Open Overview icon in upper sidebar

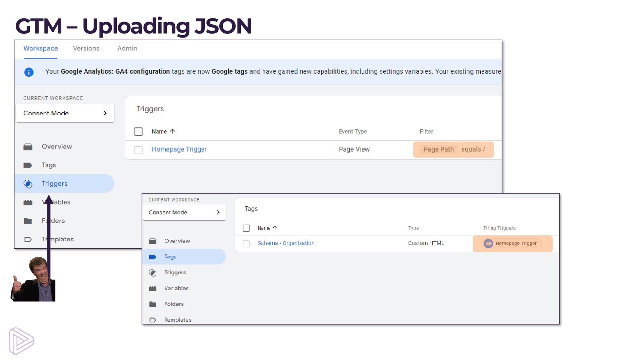click(x=28, y=147)
